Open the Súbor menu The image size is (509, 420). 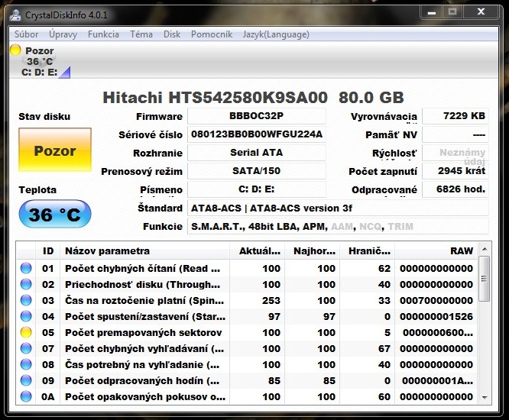click(27, 34)
